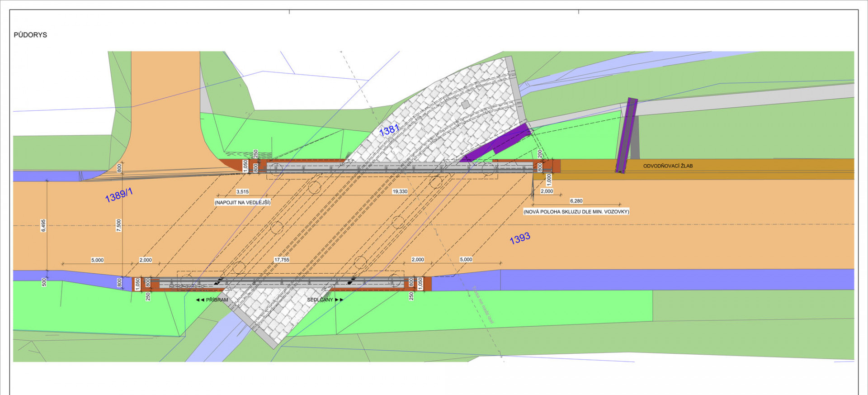Click the ODVODŇOVACÍ ŽLAB label
The height and width of the screenshot is (395, 868).
click(x=668, y=166)
